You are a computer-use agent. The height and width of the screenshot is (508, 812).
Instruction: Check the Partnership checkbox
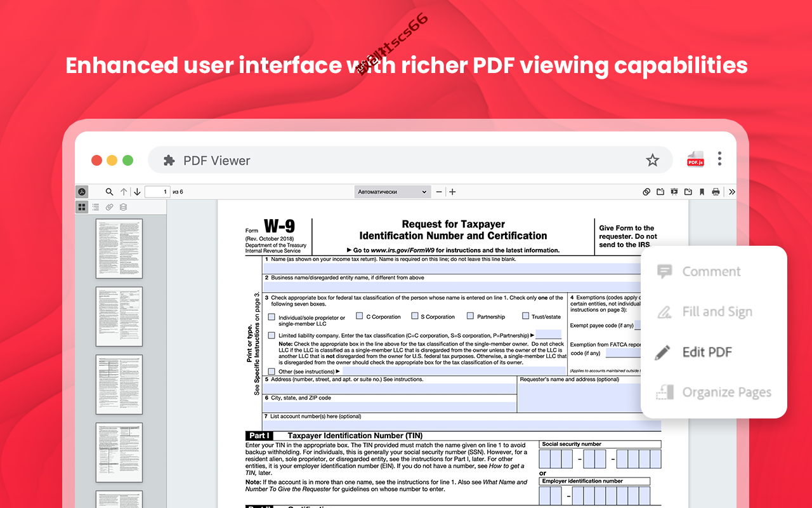click(x=470, y=316)
